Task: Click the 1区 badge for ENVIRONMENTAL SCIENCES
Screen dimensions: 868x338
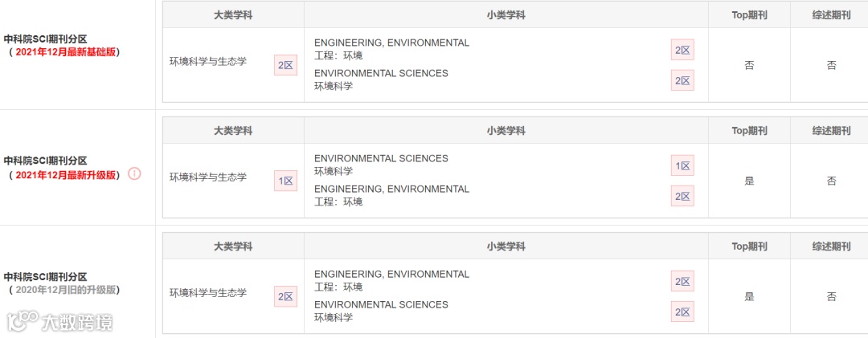Action: (682, 165)
